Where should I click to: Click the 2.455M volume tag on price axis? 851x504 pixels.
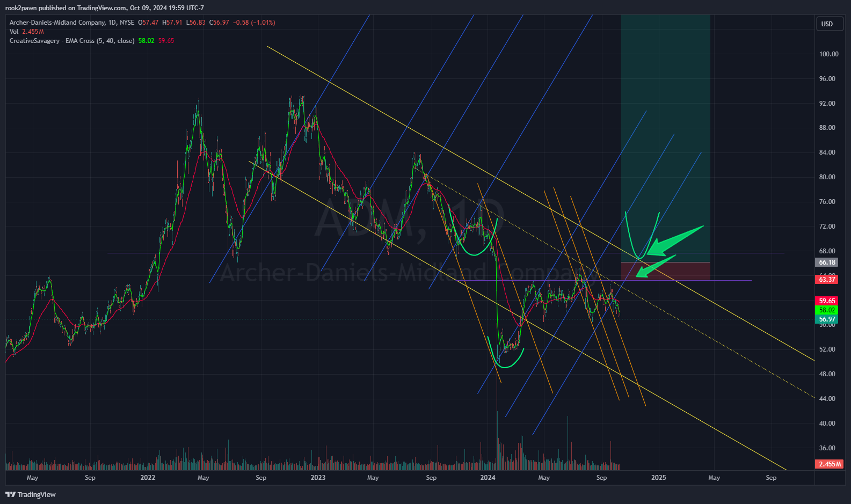[830, 464]
